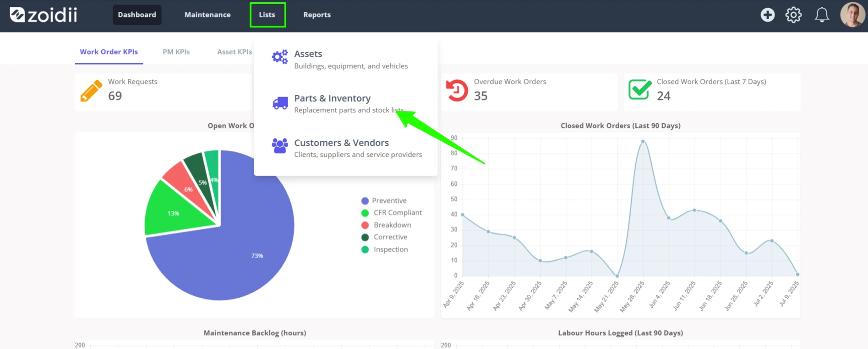
Task: Open the notifications bell
Action: pyautogui.click(x=822, y=15)
